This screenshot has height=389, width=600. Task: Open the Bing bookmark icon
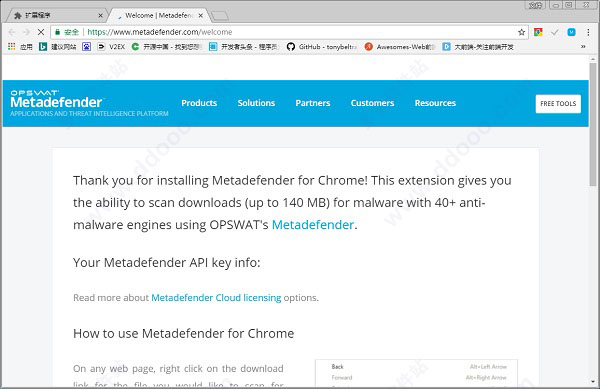[43, 47]
